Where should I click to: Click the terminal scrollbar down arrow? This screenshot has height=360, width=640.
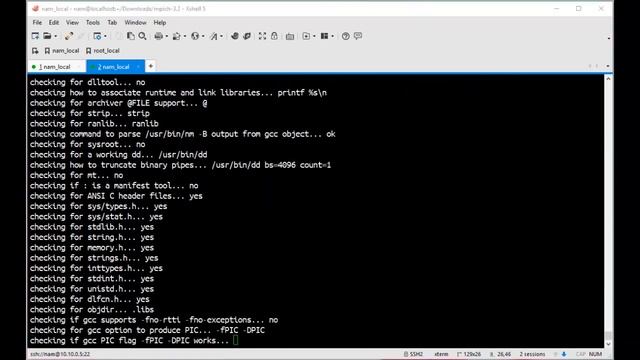(608, 344)
